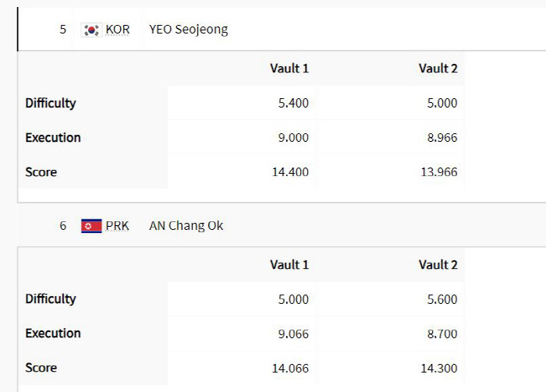Click the Execution label in AN Chang Ok's table

[x=53, y=334]
